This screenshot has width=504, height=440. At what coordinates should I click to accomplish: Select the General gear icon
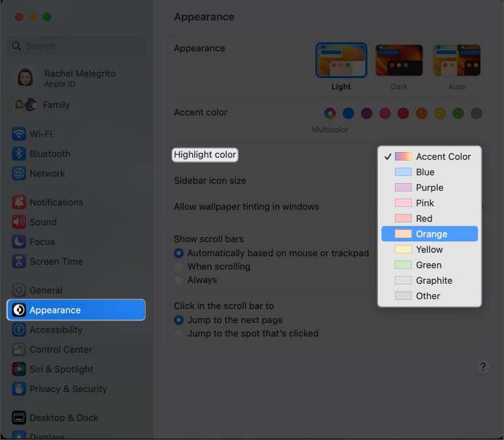point(19,290)
